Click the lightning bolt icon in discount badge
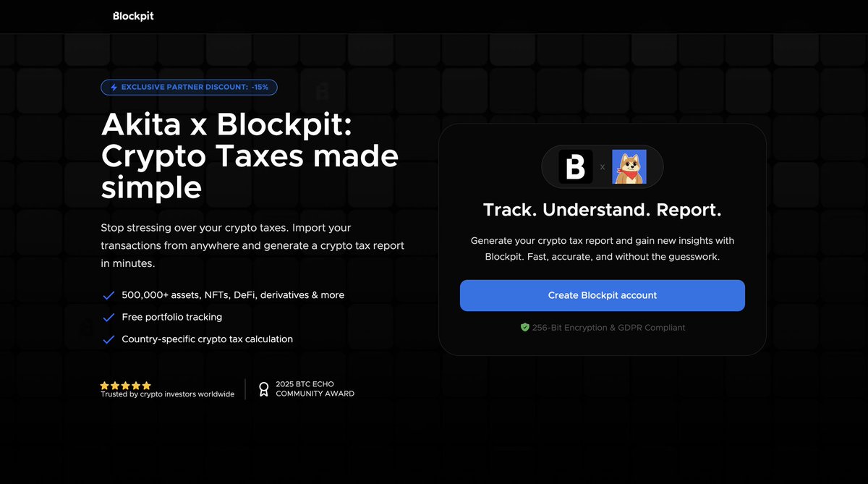The image size is (868, 484). [114, 88]
